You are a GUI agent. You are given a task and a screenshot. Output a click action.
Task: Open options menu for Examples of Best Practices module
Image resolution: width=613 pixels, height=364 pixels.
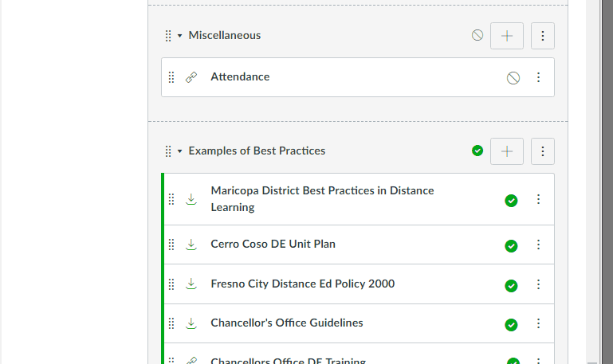click(543, 151)
